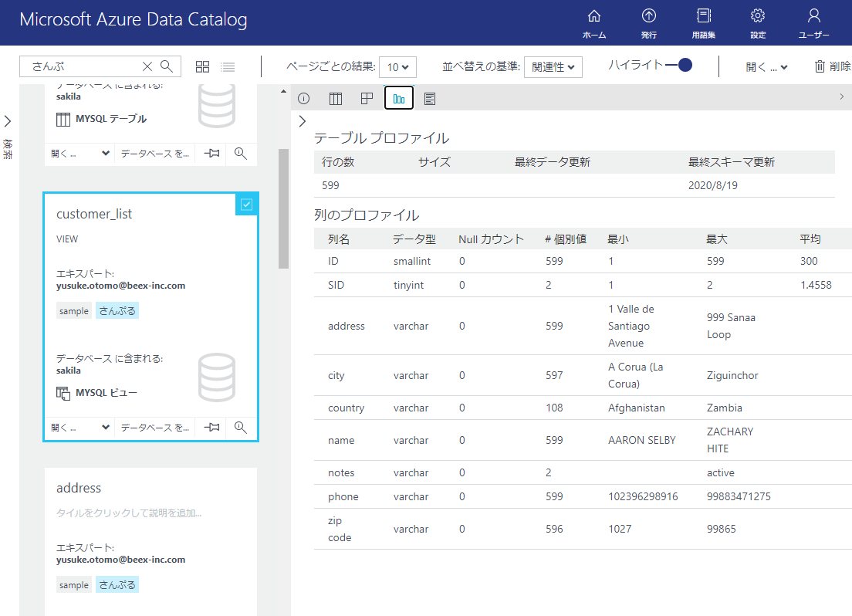This screenshot has width=852, height=616.
Task: Open the columns view icon in detail pane
Action: 334,98
